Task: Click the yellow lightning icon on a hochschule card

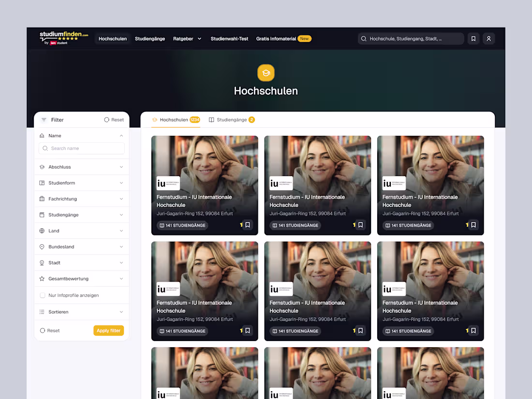Action: (241, 224)
